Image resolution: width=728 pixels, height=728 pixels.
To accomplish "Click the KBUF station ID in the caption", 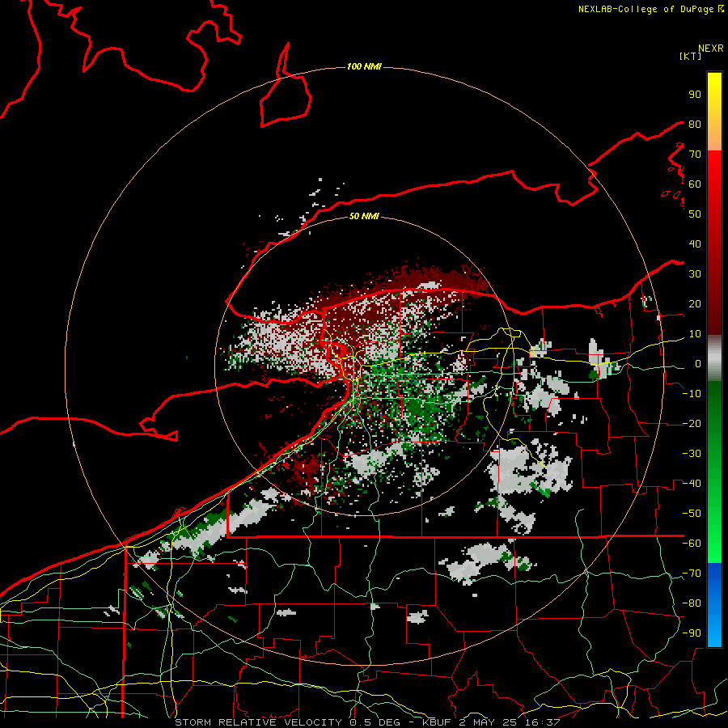I will (x=438, y=722).
